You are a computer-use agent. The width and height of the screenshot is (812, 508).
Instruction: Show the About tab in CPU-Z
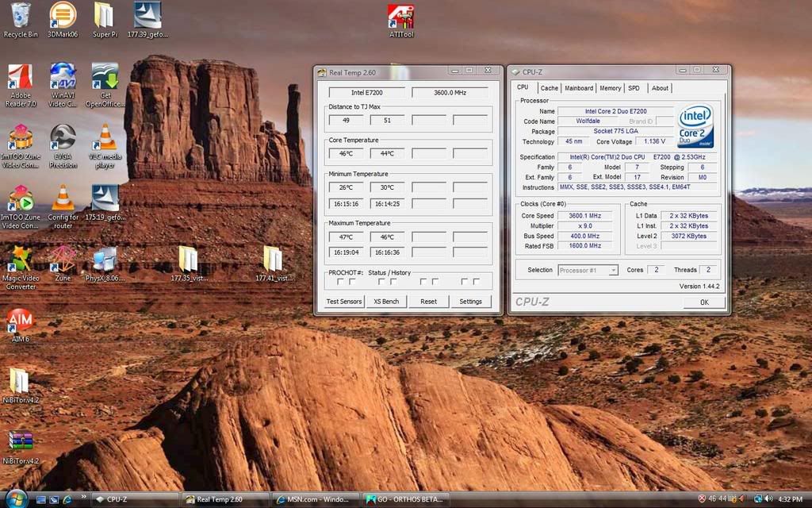(x=660, y=88)
